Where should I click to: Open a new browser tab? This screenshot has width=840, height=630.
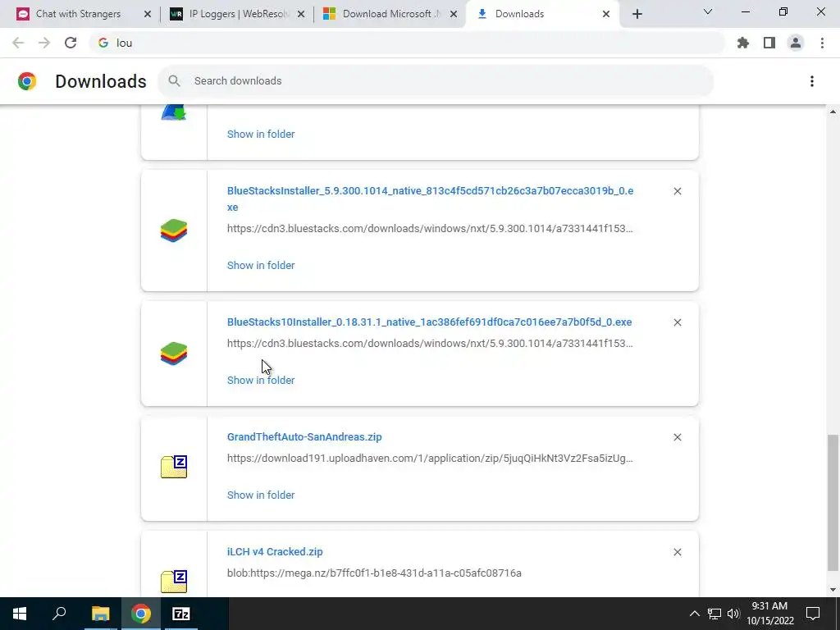(x=637, y=14)
